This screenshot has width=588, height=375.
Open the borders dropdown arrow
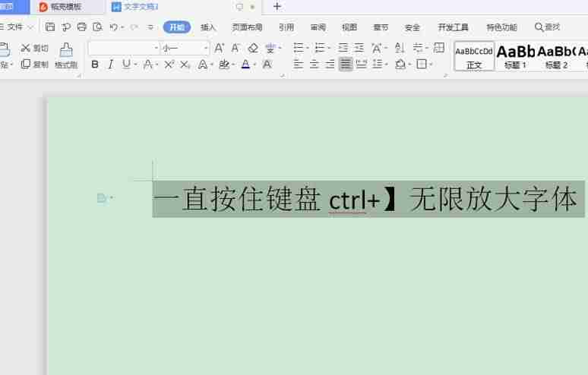[x=432, y=65]
